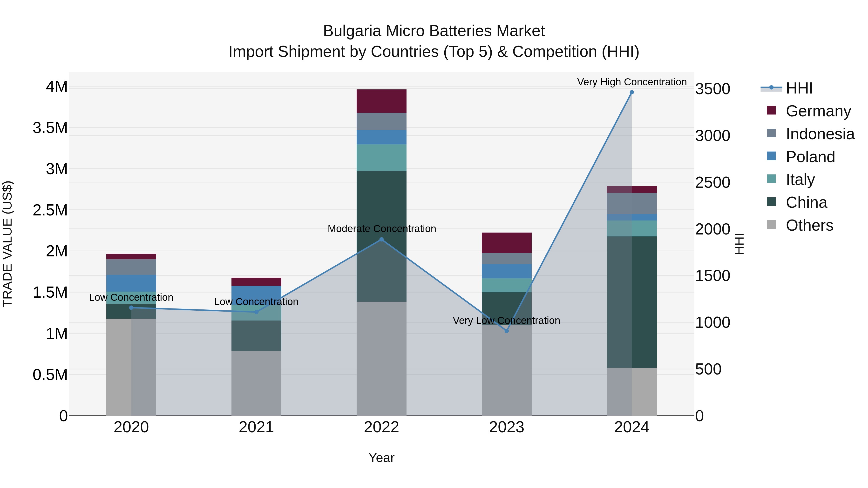Click the 500 right axis tick label
The width and height of the screenshot is (868, 488).
(x=709, y=369)
